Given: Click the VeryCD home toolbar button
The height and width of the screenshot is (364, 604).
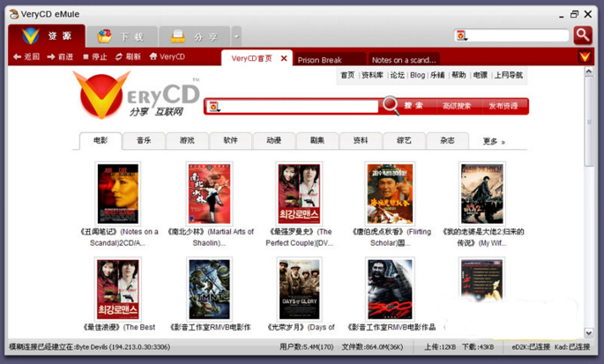Looking at the screenshot, I should [x=168, y=56].
